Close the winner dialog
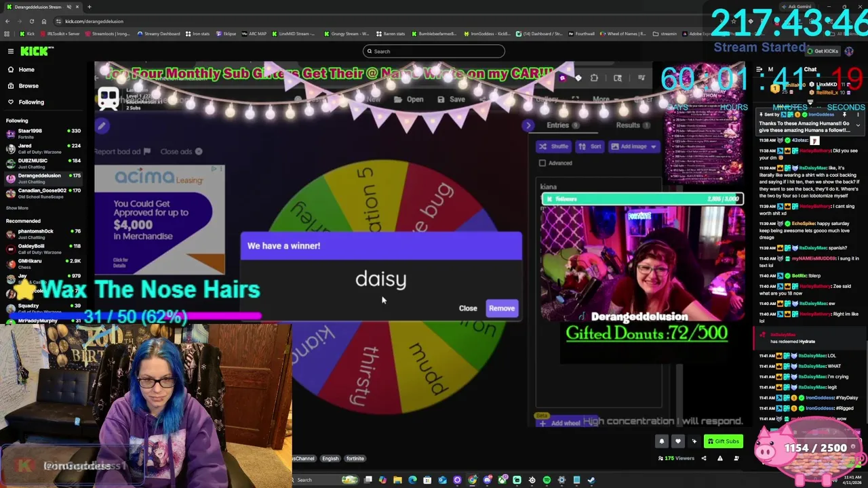868x488 pixels. pos(468,308)
